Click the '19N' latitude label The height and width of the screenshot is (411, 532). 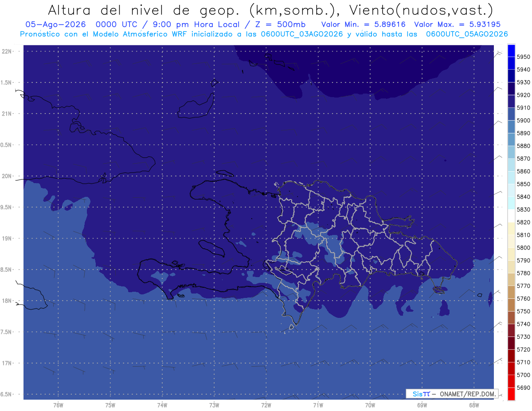coord(7,238)
